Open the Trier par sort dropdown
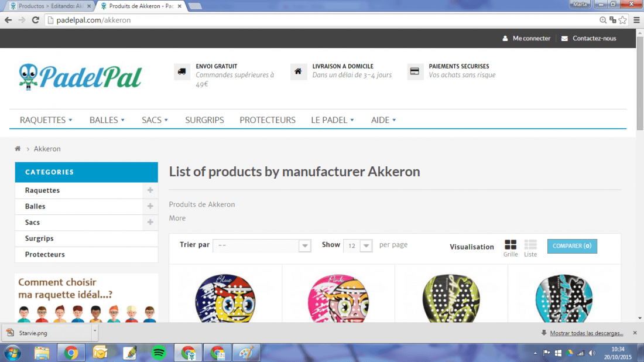Screen dimensions: 644x362 pyautogui.click(x=262, y=245)
